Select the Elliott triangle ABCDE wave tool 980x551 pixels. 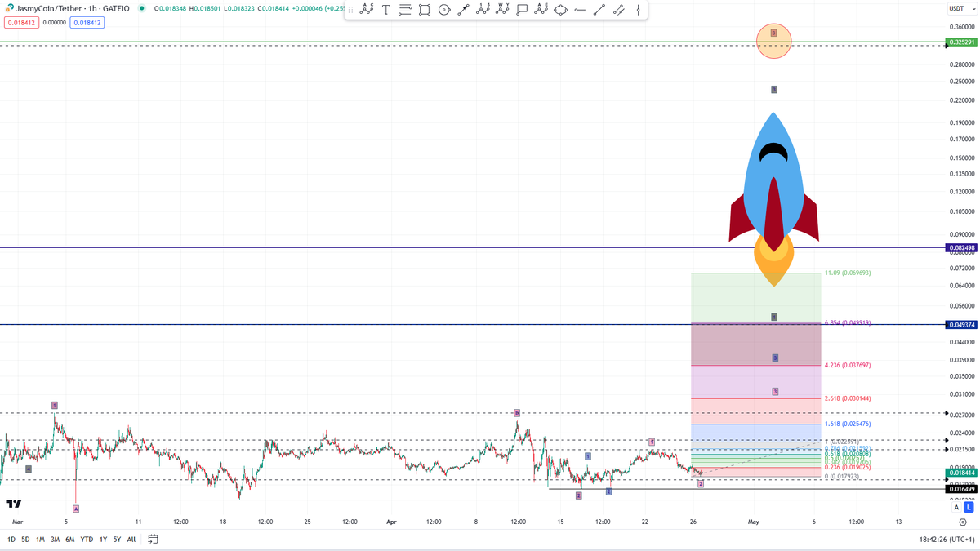click(x=541, y=10)
